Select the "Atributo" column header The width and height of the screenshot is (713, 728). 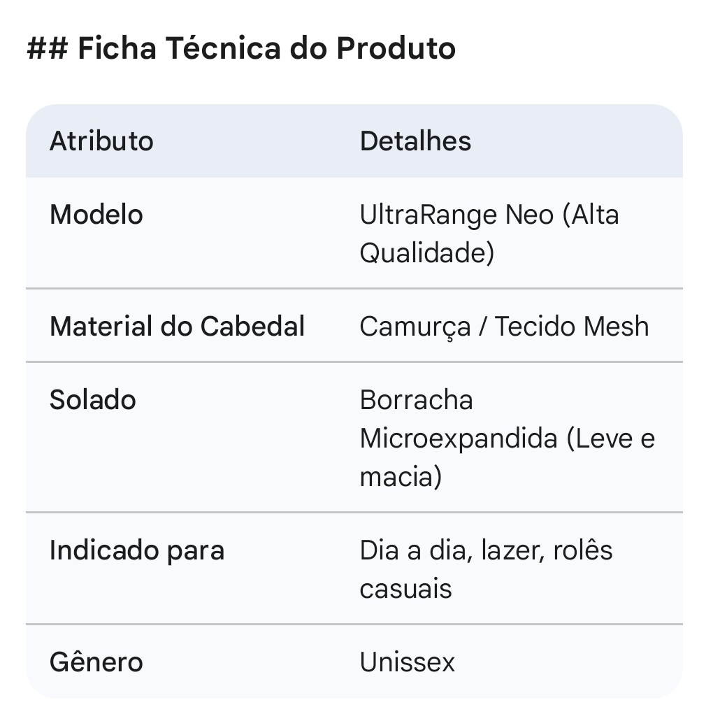coord(101,141)
